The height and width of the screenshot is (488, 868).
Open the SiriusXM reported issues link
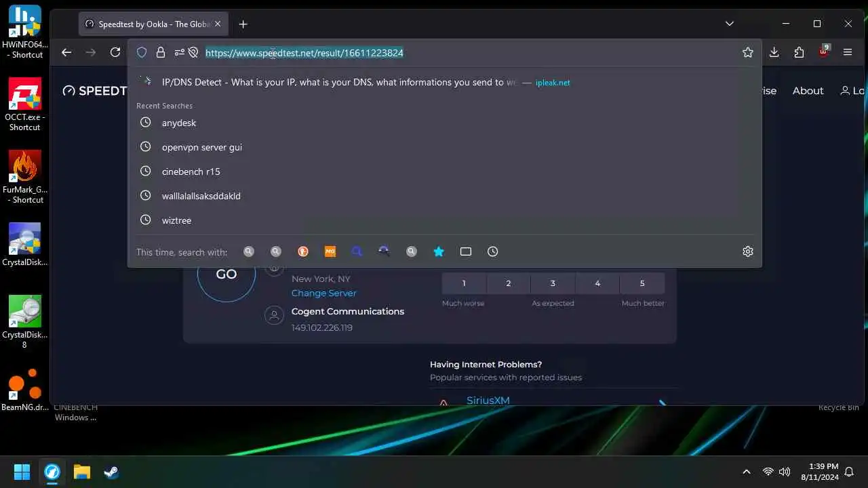tap(488, 400)
